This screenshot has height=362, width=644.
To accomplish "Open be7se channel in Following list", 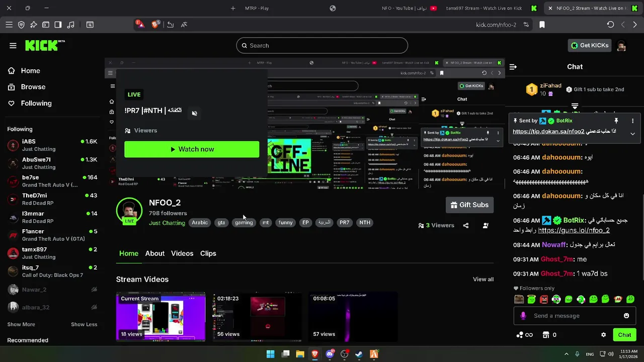I will 52,181.
